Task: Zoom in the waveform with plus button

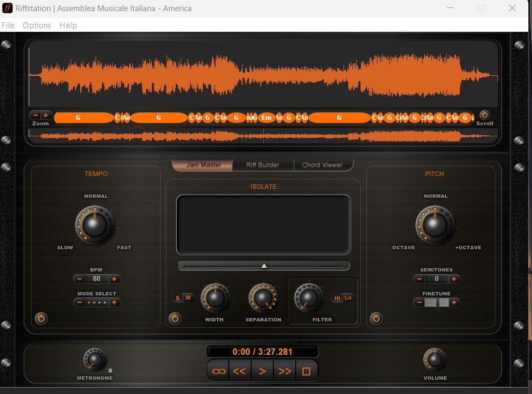Action: 46,115
